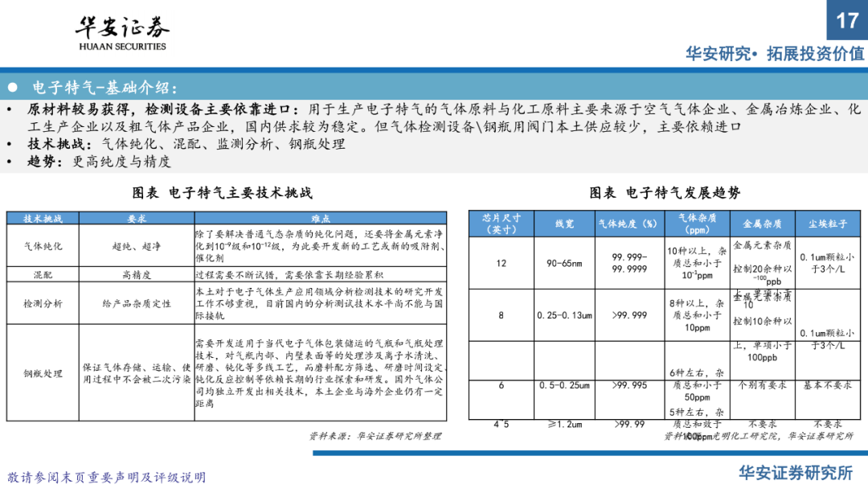Click bold label '趋势:' in bullet list
This screenshot has height=489, width=868.
coord(45,162)
